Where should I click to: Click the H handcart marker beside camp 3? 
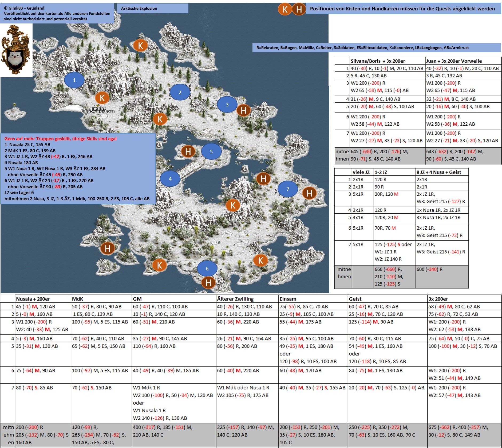(243, 110)
